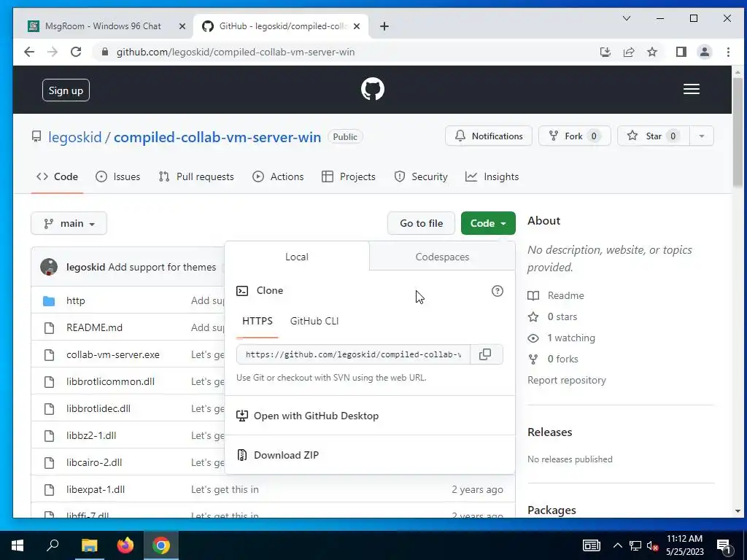Reload the page
Image resolution: width=747 pixels, height=560 pixels.
[x=76, y=52]
